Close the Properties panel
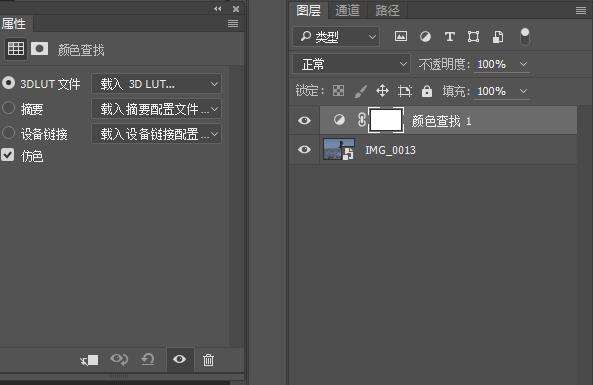 coord(236,9)
